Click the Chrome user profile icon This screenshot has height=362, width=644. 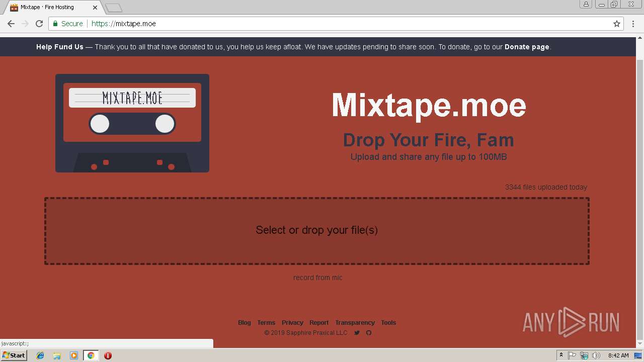coord(586,4)
